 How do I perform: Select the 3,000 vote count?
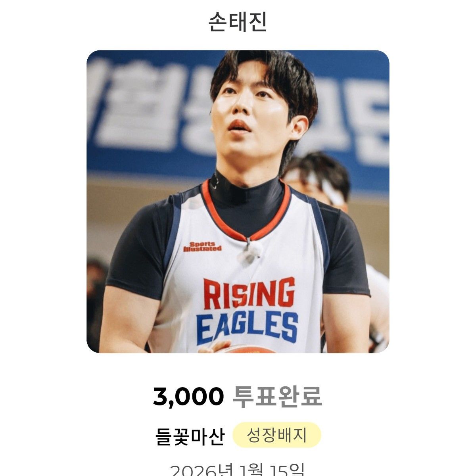tap(188, 396)
